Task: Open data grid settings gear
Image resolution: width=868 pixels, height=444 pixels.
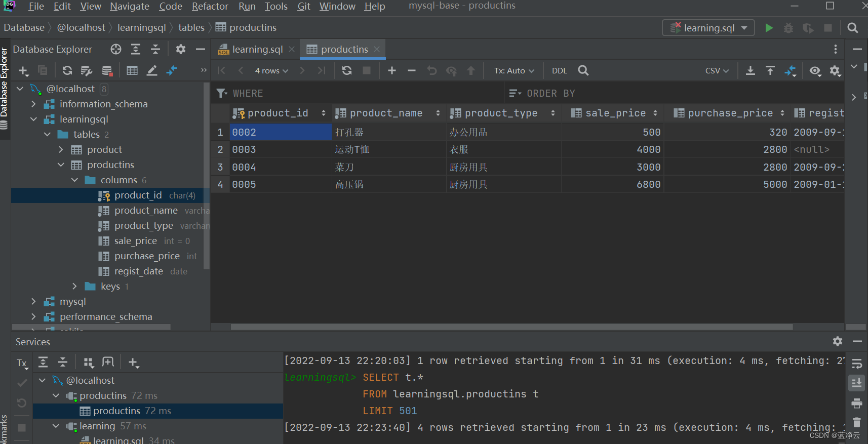Action: 835,70
